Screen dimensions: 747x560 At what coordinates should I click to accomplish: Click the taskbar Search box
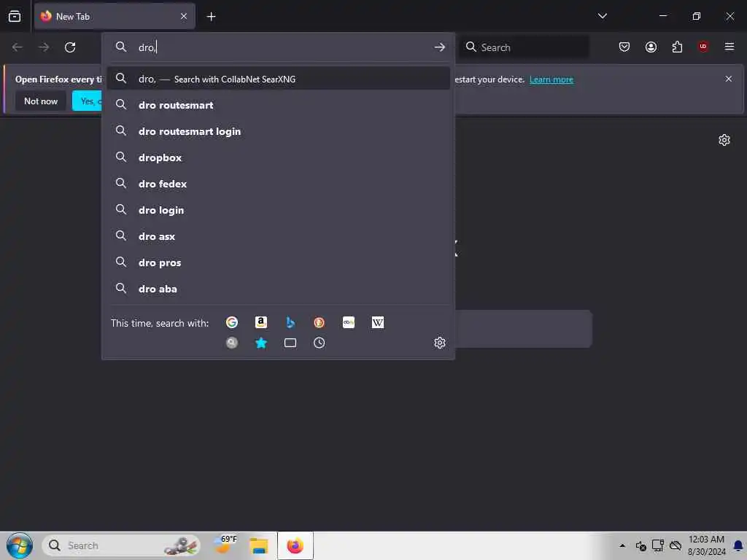point(121,545)
